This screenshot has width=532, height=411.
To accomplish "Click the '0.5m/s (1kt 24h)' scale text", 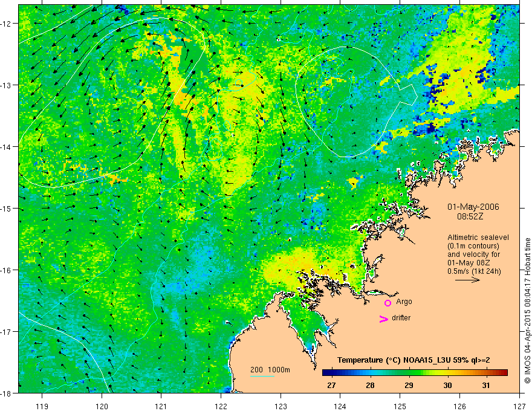I will tap(474, 271).
